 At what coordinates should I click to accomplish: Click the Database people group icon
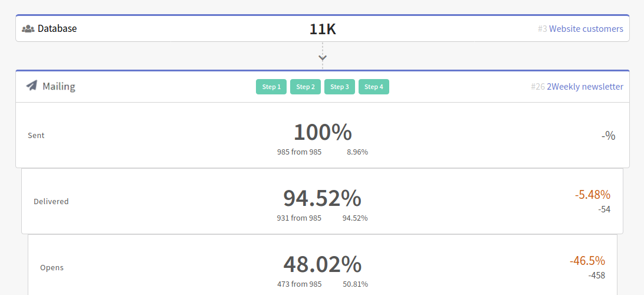pyautogui.click(x=28, y=28)
